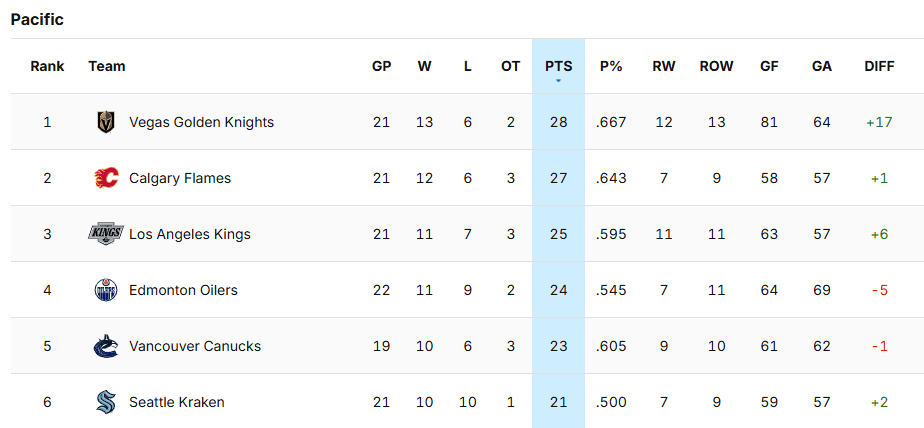Viewport: 924px width, 428px height.
Task: Open Calgary Flames team page
Action: tap(180, 178)
